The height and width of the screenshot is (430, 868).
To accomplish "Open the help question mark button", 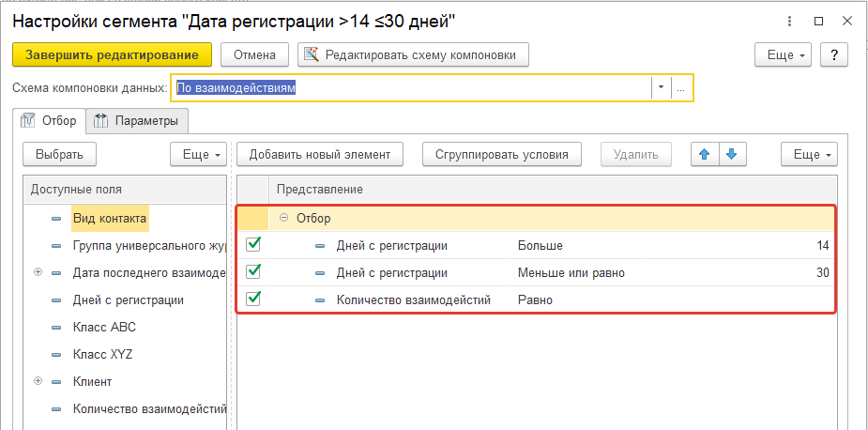I will (x=834, y=55).
